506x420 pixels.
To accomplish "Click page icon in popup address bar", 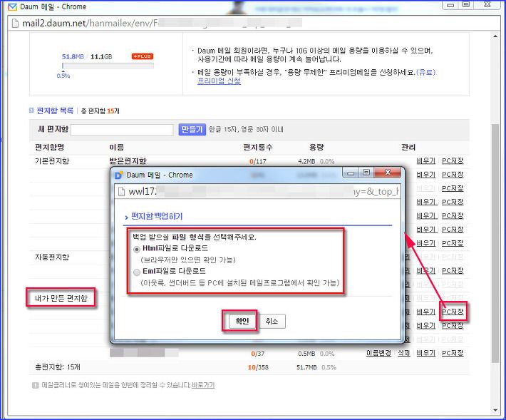I will click(x=121, y=191).
